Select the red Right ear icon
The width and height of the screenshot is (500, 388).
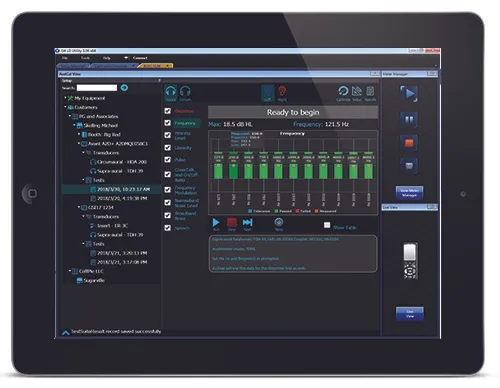pos(282,91)
